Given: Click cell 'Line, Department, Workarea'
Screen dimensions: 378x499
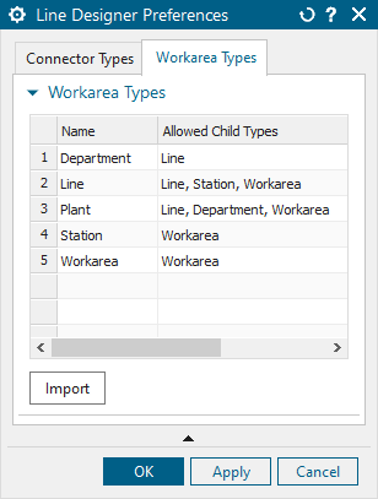Looking at the screenshot, I should click(252, 209).
